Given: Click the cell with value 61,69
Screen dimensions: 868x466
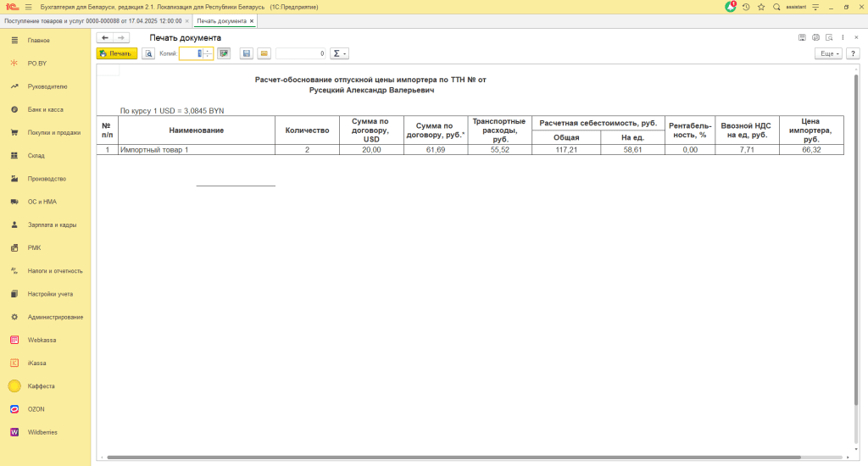Looking at the screenshot, I should 436,150.
